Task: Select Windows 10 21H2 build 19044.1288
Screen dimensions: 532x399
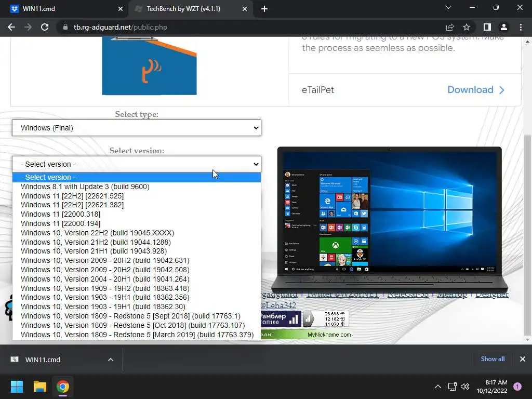Action: pyautogui.click(x=137, y=242)
